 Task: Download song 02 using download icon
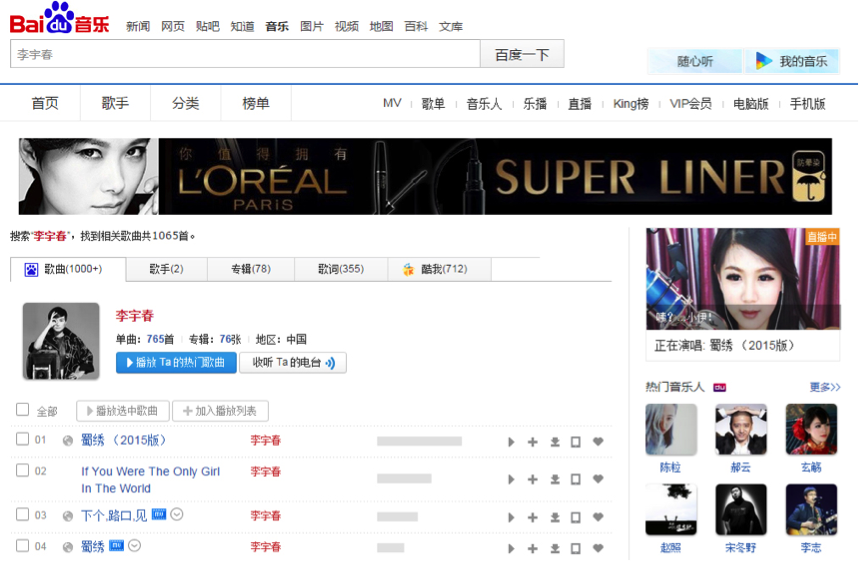click(x=555, y=479)
